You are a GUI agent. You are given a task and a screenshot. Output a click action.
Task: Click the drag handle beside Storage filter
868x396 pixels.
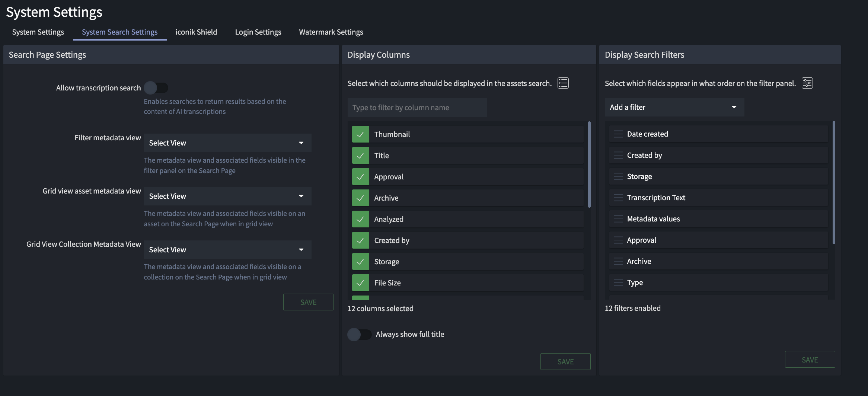point(618,176)
